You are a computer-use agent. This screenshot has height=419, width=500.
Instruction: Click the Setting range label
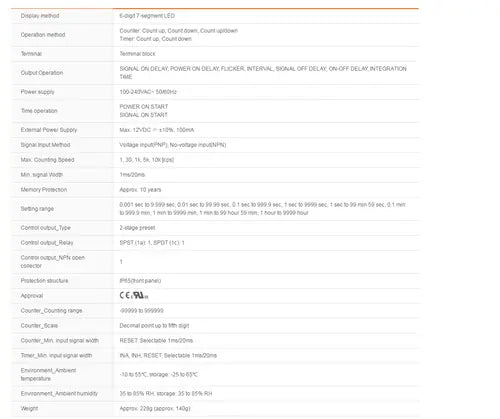[x=37, y=209]
